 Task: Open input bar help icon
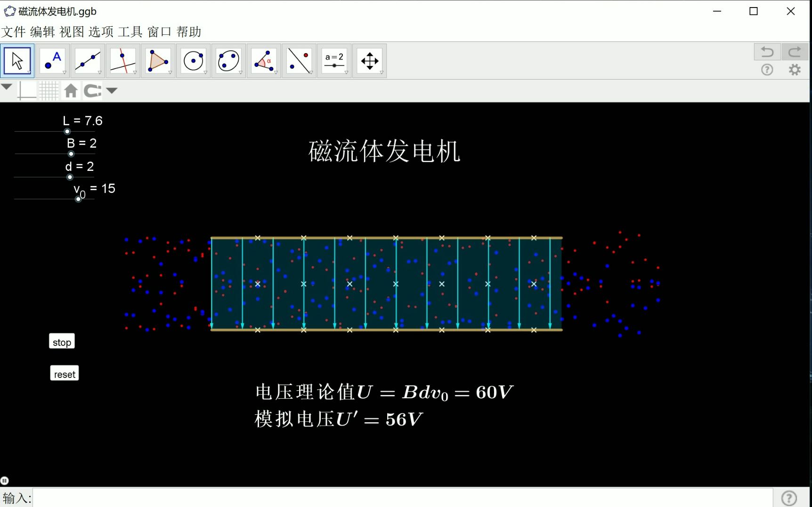point(789,498)
